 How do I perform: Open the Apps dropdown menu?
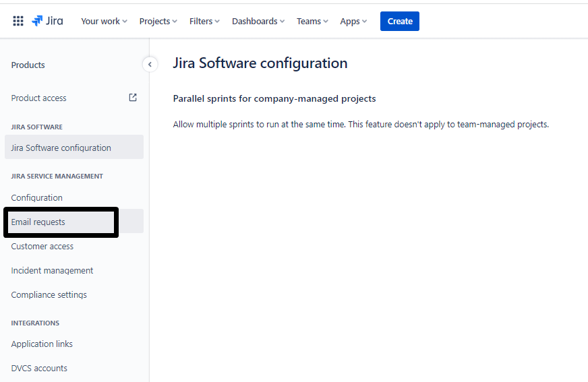(x=353, y=22)
